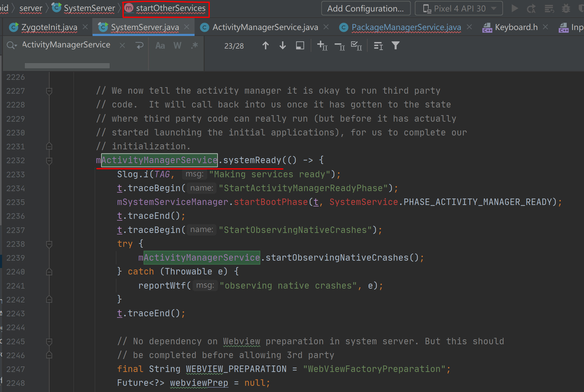
Task: Click Select All Occurrences icon
Action: (x=356, y=46)
